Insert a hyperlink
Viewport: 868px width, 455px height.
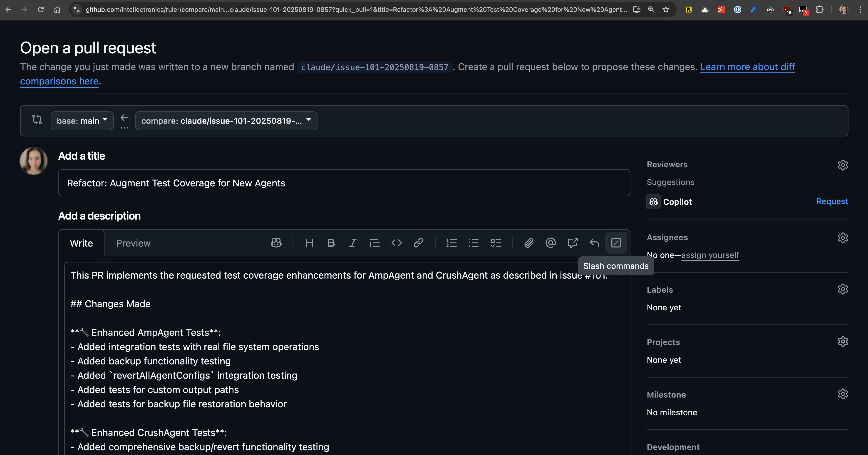[x=418, y=243]
